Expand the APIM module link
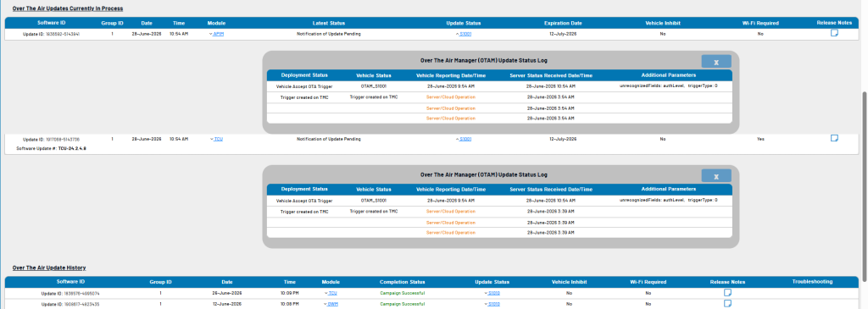This screenshot has width=868, height=309. point(216,34)
